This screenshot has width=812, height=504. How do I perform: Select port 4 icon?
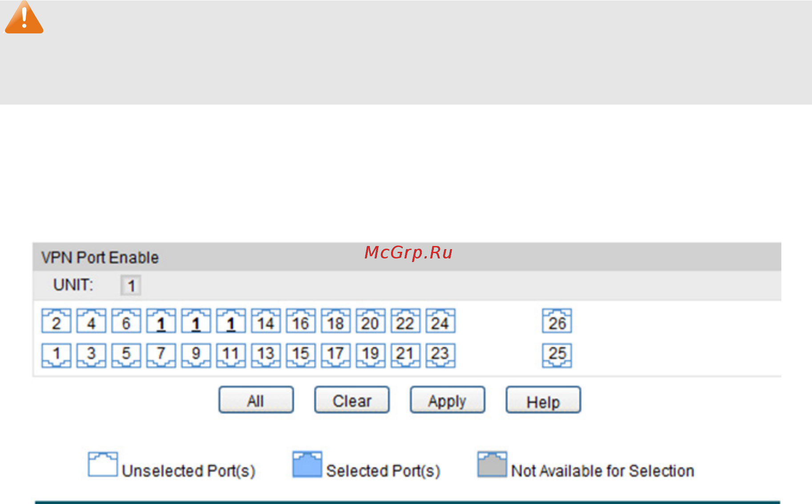pyautogui.click(x=91, y=321)
